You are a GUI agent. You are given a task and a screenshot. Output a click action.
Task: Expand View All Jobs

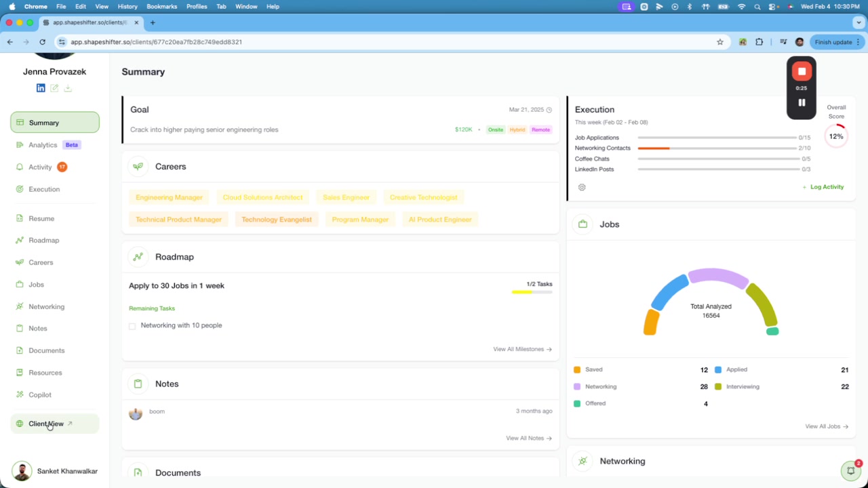tap(826, 426)
